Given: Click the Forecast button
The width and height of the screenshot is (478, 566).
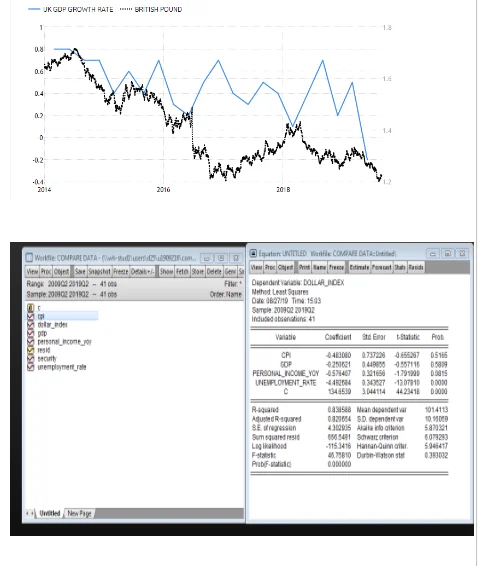Looking at the screenshot, I should pos(381,267).
